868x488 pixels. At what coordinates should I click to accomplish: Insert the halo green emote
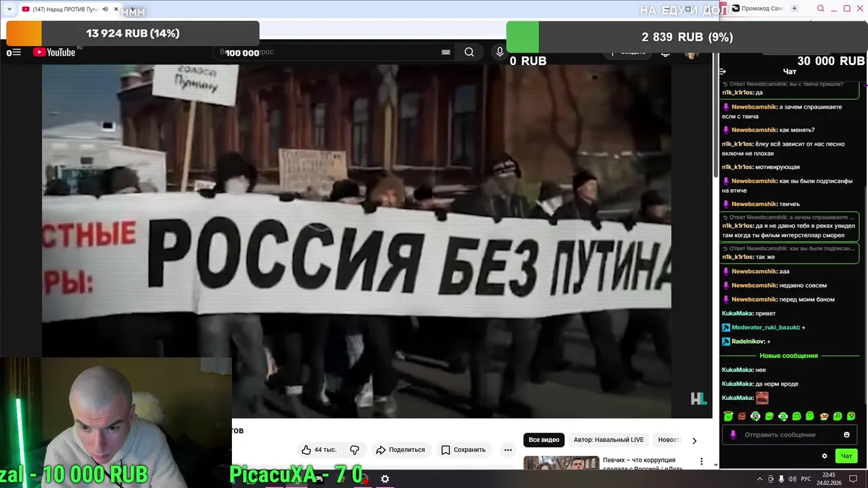pyautogui.click(x=728, y=416)
